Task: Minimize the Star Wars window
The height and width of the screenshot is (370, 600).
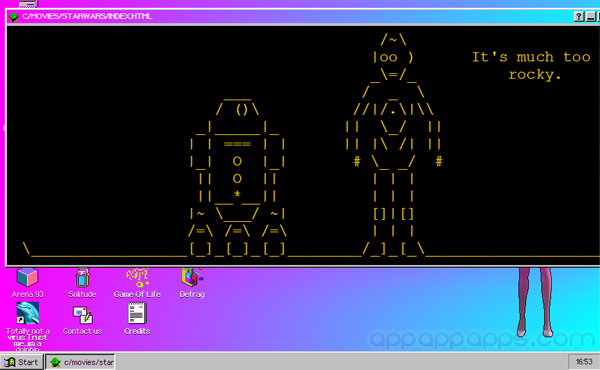Action: pyautogui.click(x=590, y=16)
